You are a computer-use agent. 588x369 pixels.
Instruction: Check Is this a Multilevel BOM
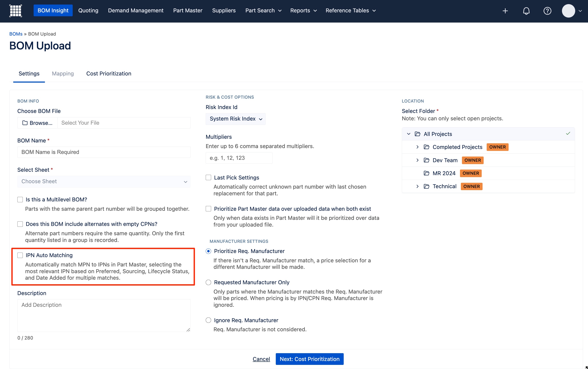pos(20,200)
